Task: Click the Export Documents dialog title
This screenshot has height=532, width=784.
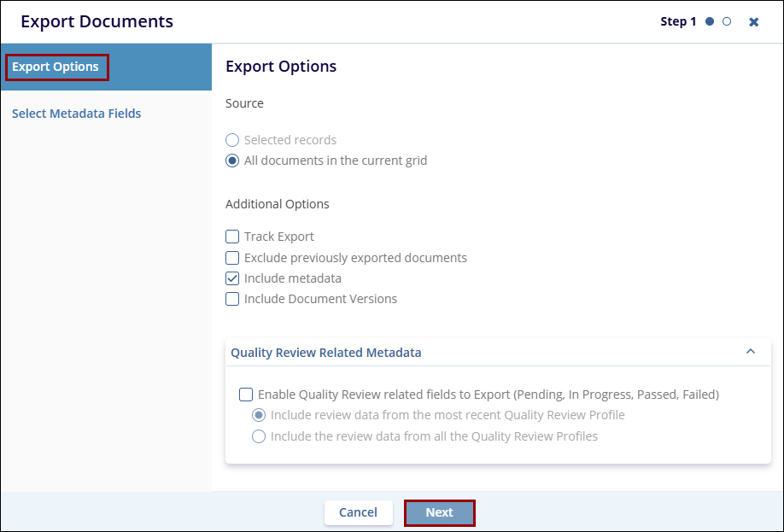Action: pos(97,22)
